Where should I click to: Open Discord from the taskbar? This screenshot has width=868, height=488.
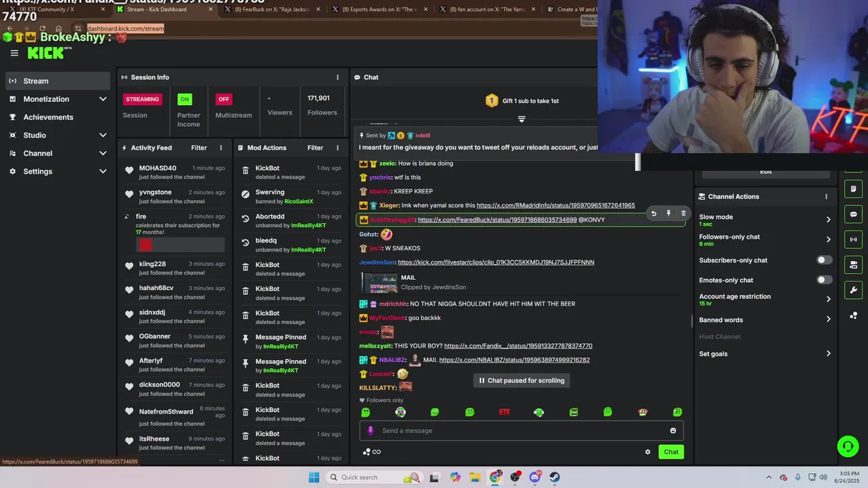[535, 477]
